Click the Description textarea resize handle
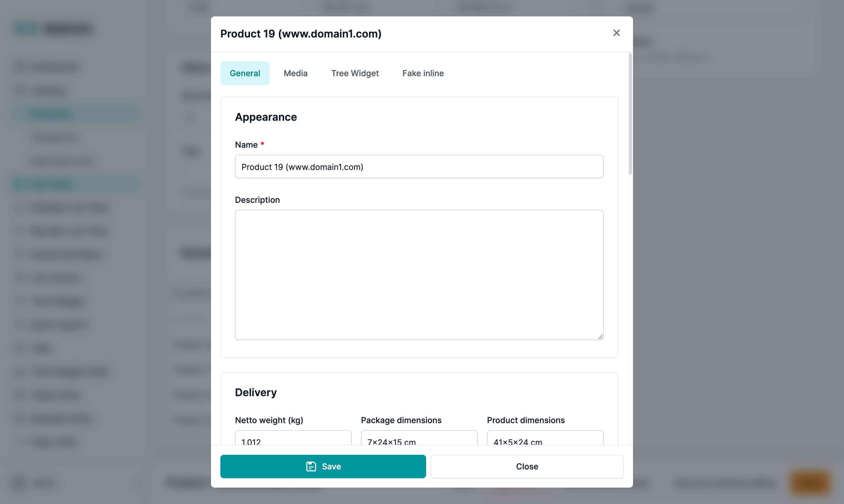Screen dimensions: 844x504 click(x=600, y=336)
